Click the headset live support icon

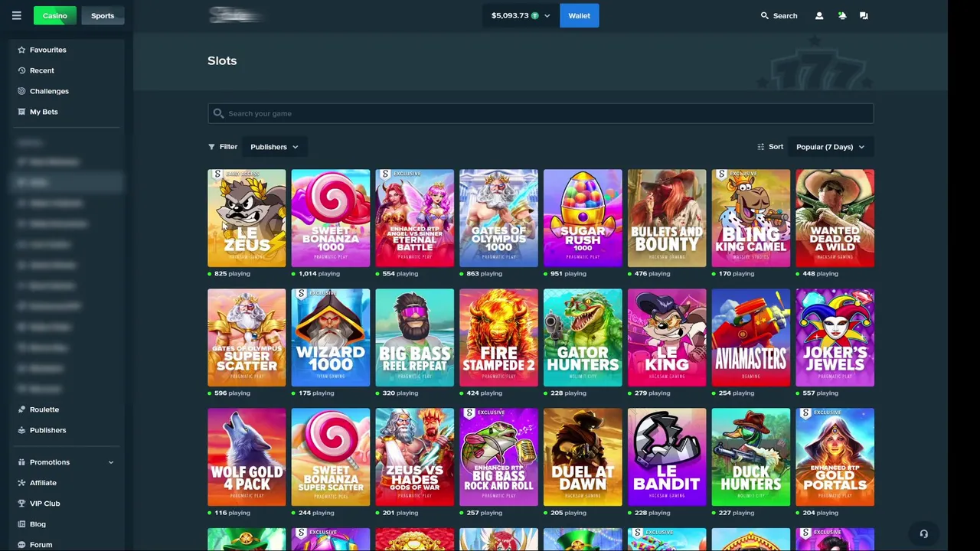(923, 534)
